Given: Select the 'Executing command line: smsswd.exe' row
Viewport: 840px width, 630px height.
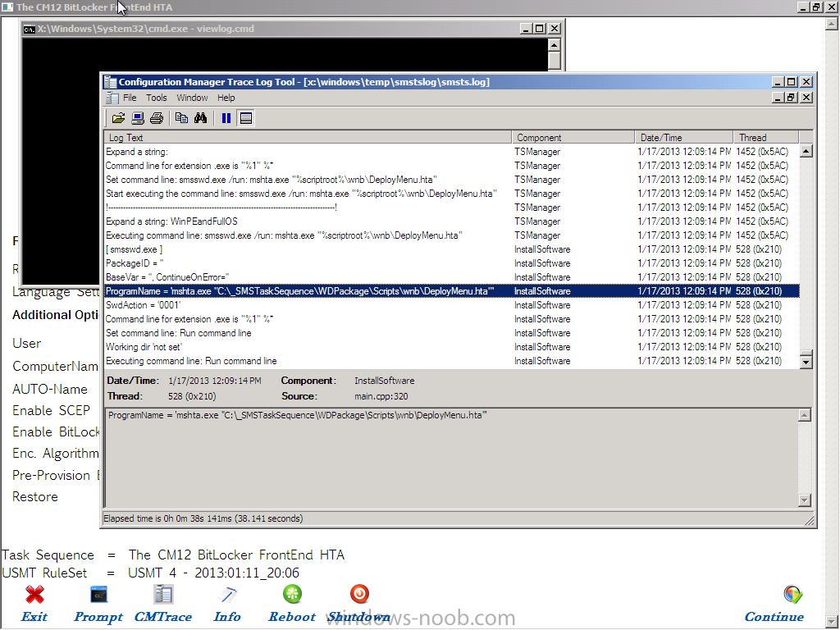Looking at the screenshot, I should point(452,235).
